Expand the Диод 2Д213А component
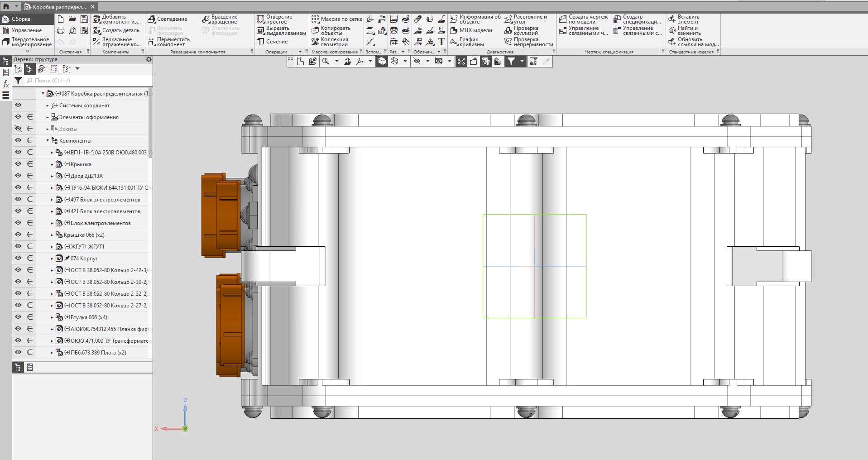 coord(52,176)
